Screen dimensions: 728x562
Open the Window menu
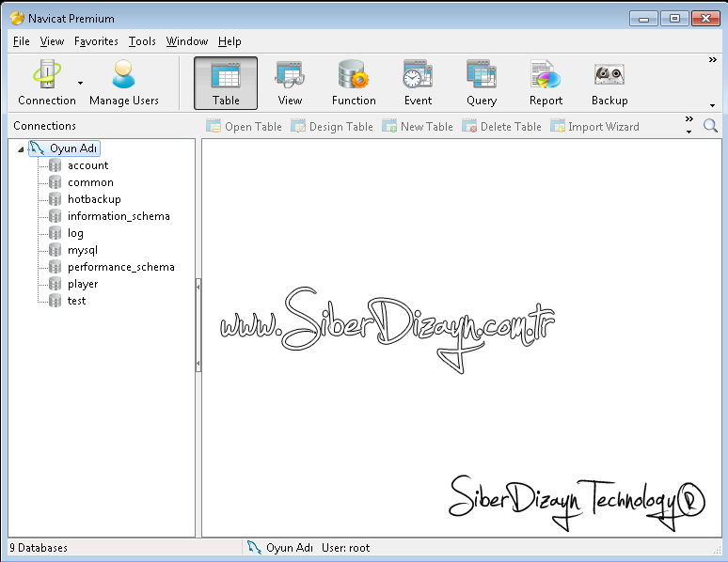(187, 41)
